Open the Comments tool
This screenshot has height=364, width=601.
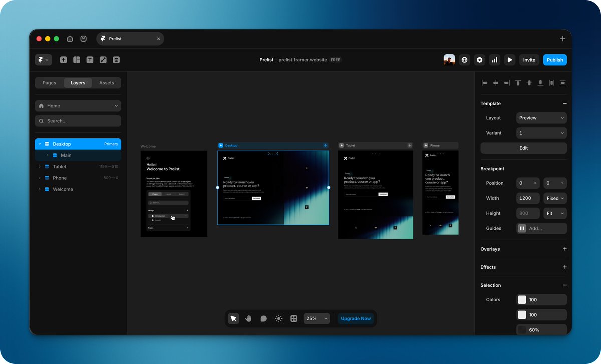coord(263,318)
